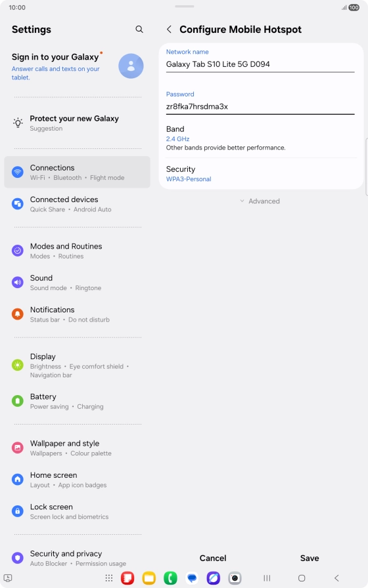Cancel the hotspot configuration changes
The height and width of the screenshot is (588, 368).
click(213, 558)
